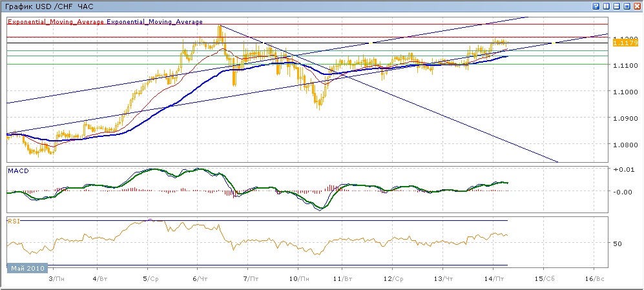Click the RSI indicator label
The image size is (644, 290).
click(13, 221)
